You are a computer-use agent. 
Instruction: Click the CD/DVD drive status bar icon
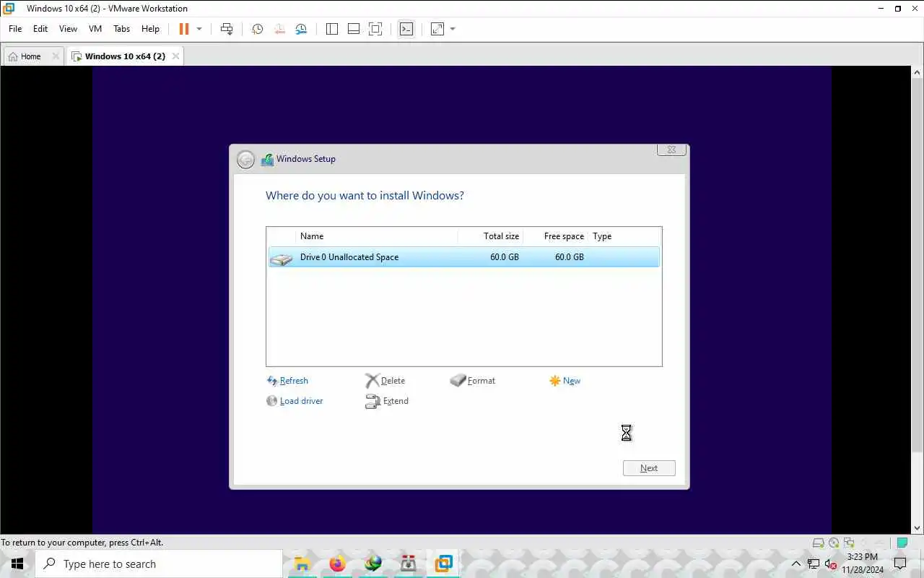pyautogui.click(x=834, y=543)
